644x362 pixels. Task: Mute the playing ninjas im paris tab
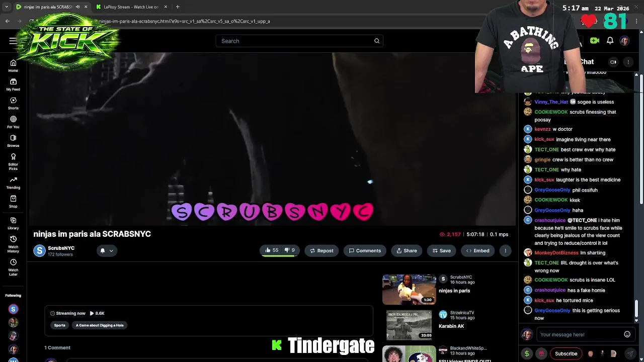[x=77, y=7]
